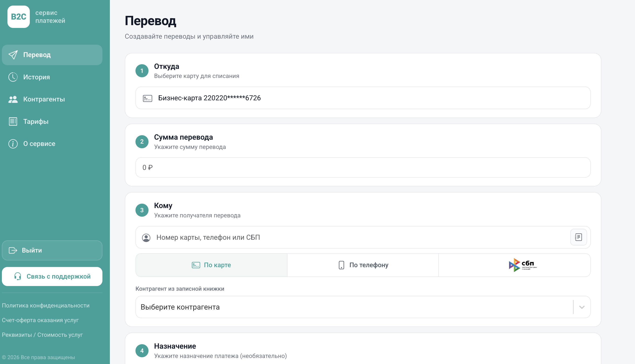Image resolution: width=635 pixels, height=364 pixels.
Task: Click the сервис платежей text beside the logo
Action: [50, 17]
